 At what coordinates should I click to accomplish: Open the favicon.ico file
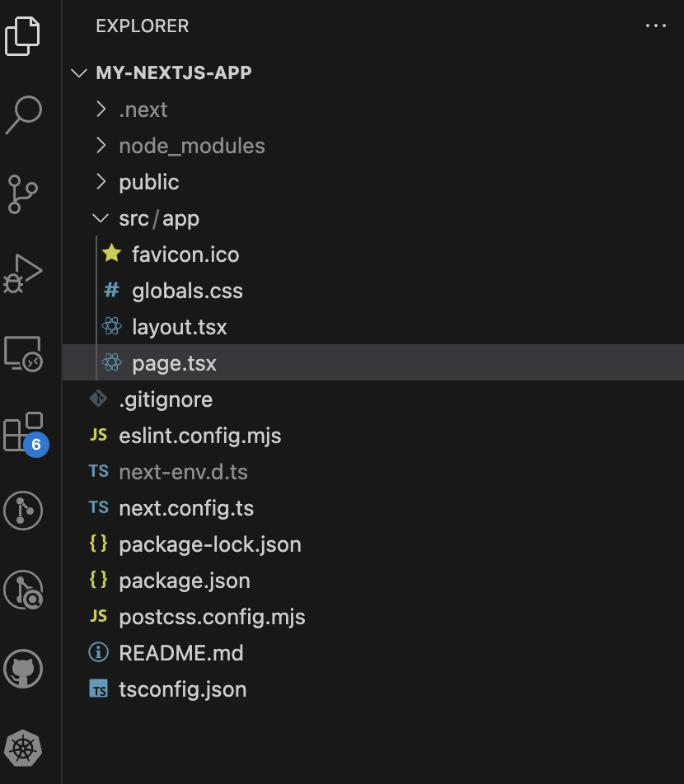(373, 254)
